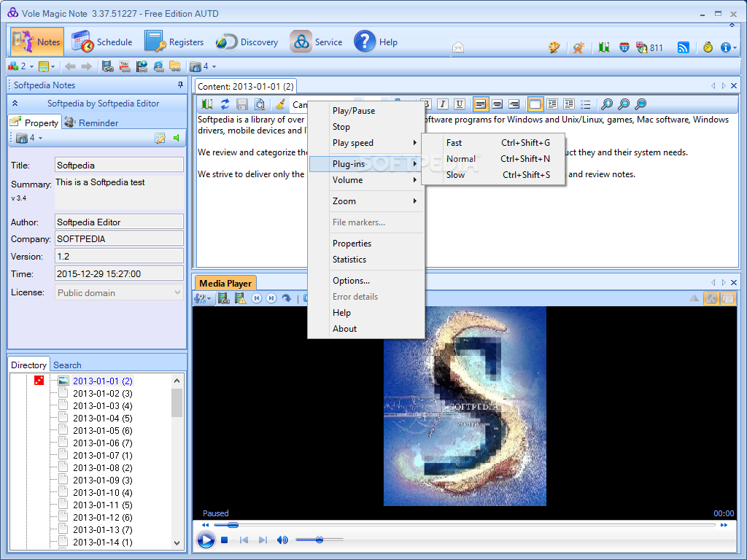Viewport: 747px width, 560px height.
Task: Click the blue refresh arrows icon
Action: pos(225,104)
